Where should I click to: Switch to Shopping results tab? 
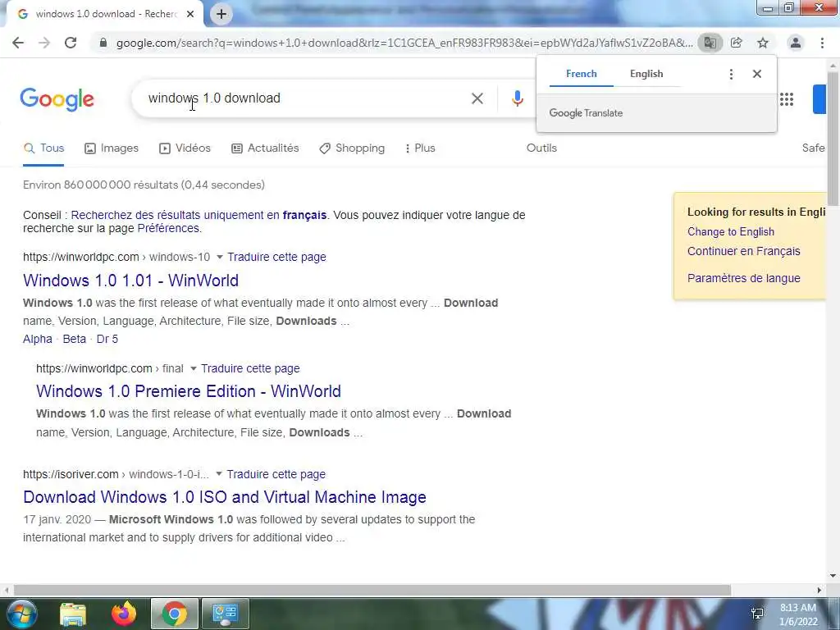coord(352,148)
